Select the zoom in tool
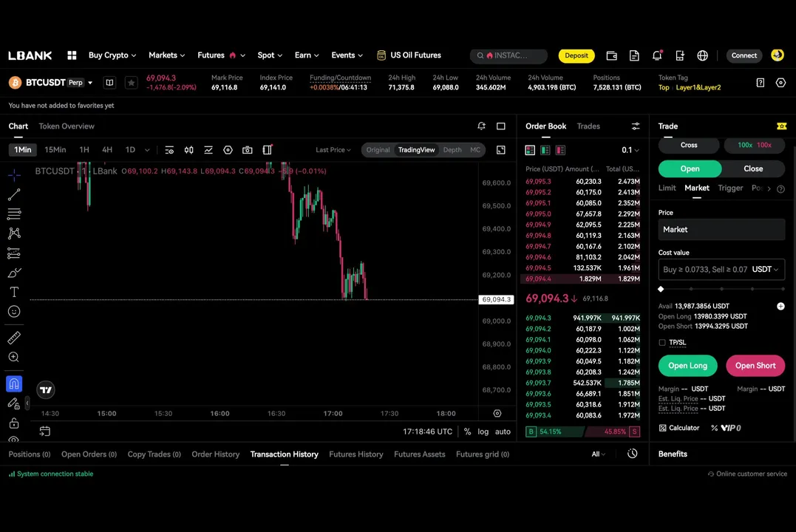Screen dimensions: 796x532 pyautogui.click(x=14, y=358)
